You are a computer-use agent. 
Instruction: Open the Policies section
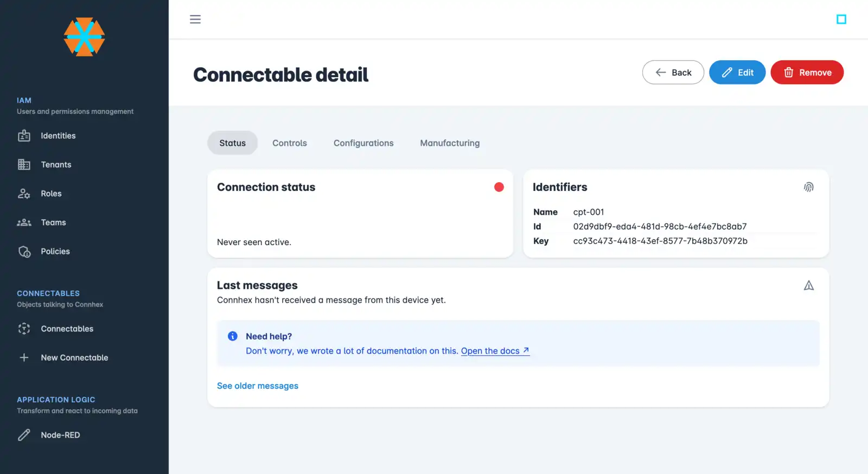(x=55, y=252)
